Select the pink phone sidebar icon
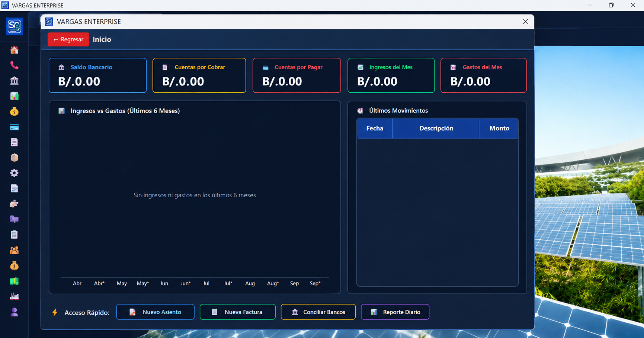This screenshot has width=644, height=338. (x=14, y=65)
